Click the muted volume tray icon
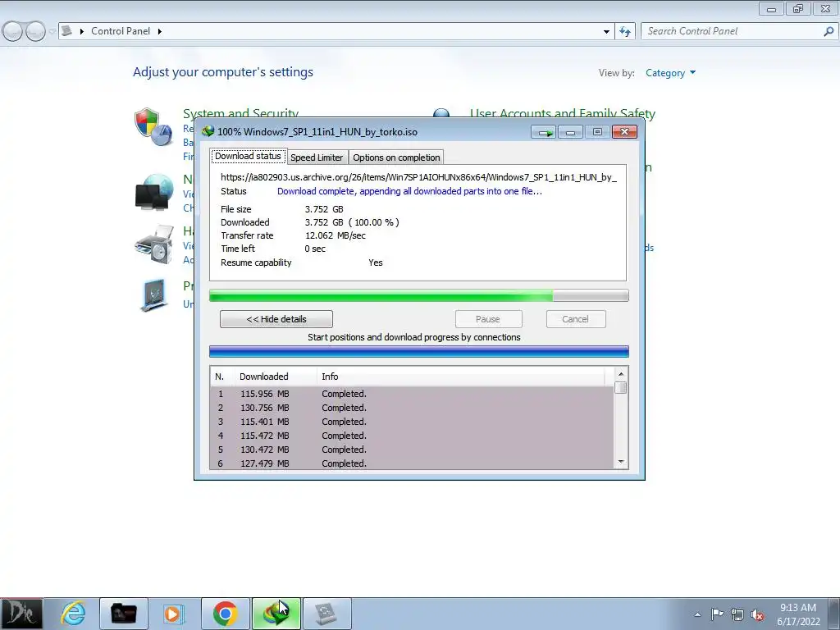Image resolution: width=840 pixels, height=630 pixels. (x=757, y=614)
